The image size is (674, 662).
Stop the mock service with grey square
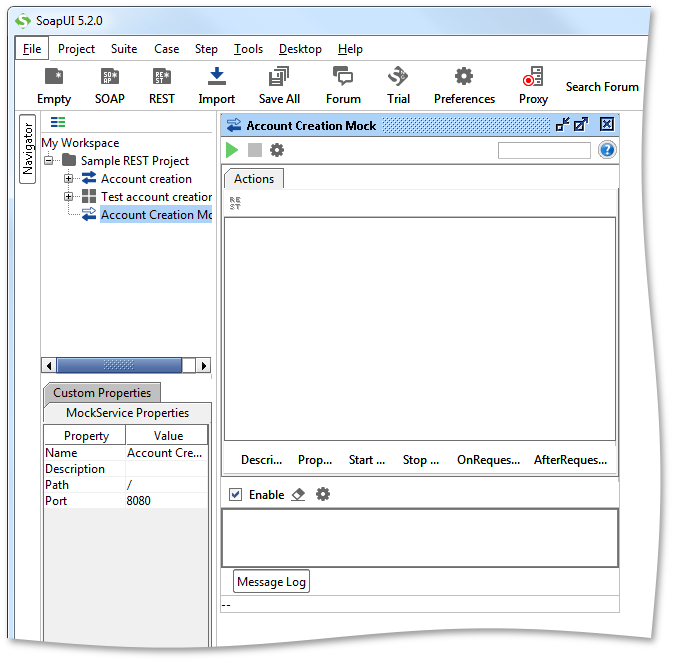[255, 150]
